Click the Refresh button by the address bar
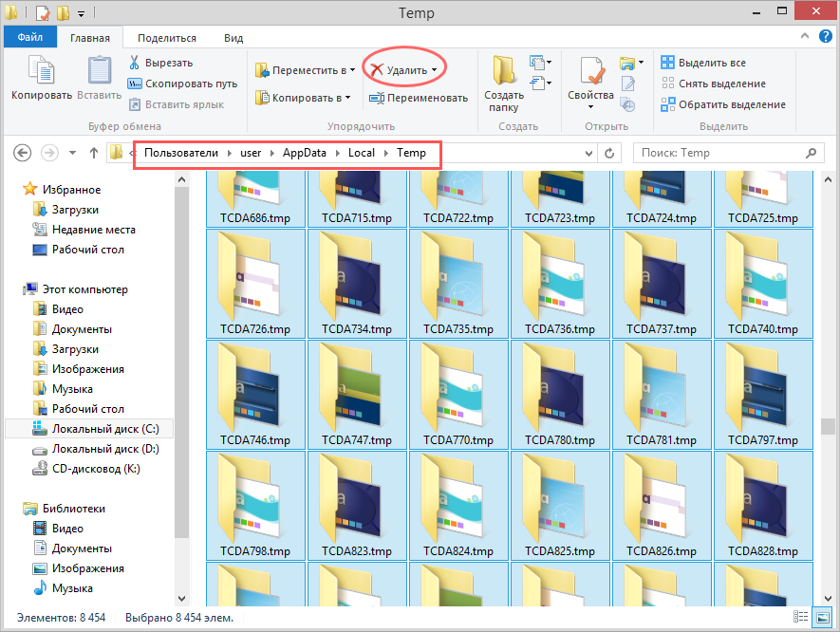Viewport: 840px width, 632px height. click(609, 153)
